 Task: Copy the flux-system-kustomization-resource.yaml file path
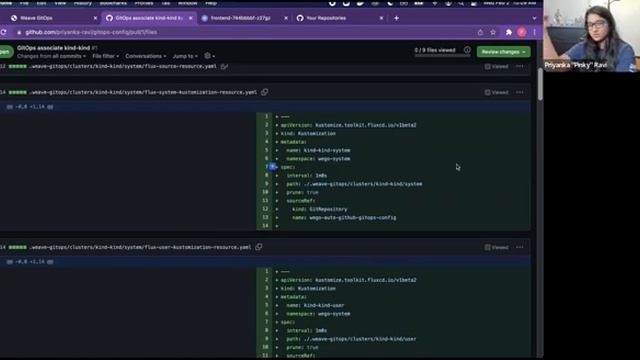(x=264, y=92)
